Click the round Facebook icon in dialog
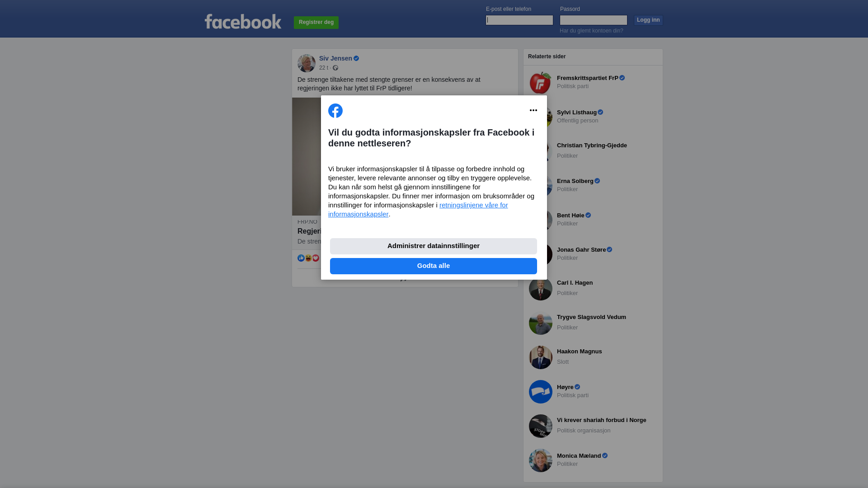Image resolution: width=868 pixels, height=488 pixels. coord(335,111)
